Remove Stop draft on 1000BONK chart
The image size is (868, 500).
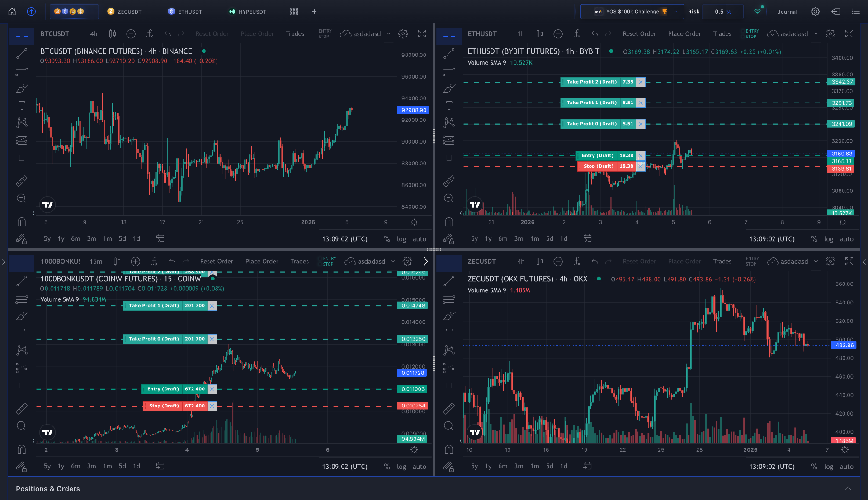(212, 406)
